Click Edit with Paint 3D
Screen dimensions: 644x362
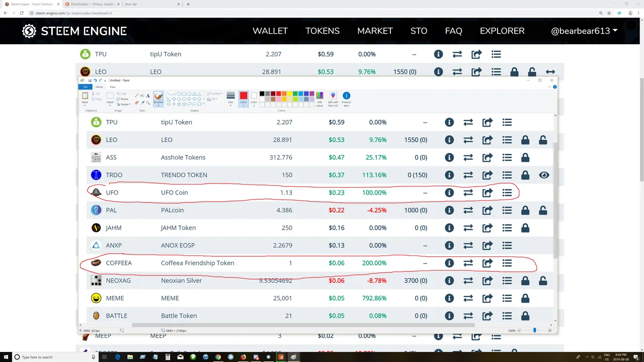coord(333,100)
